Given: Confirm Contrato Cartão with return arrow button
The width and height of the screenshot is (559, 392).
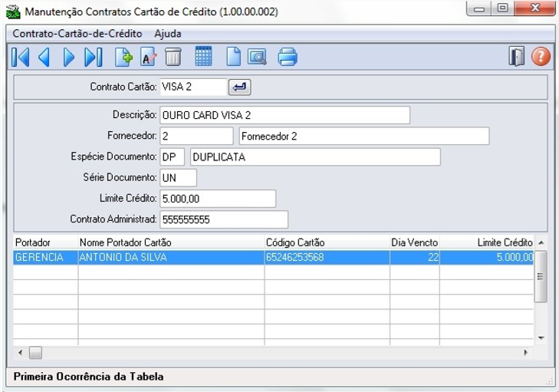Looking at the screenshot, I should pyautogui.click(x=239, y=87).
